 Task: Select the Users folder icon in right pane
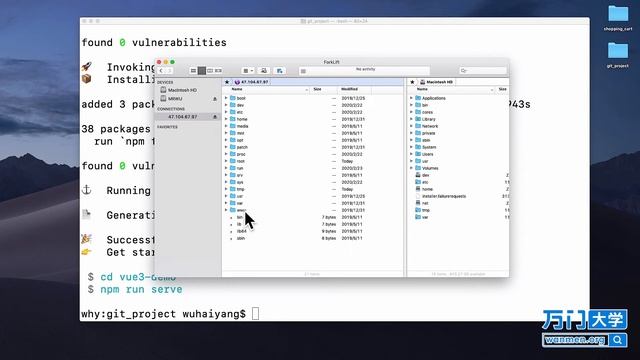pos(418,154)
